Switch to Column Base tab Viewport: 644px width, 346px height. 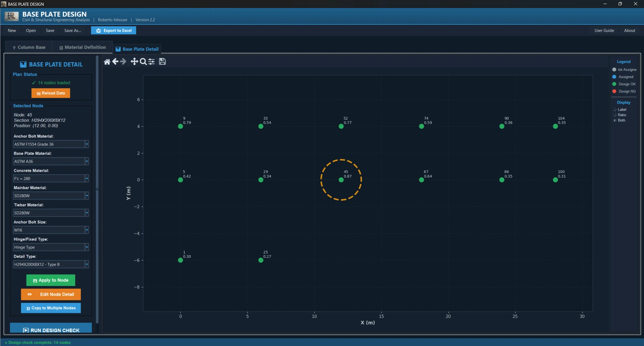tap(29, 47)
